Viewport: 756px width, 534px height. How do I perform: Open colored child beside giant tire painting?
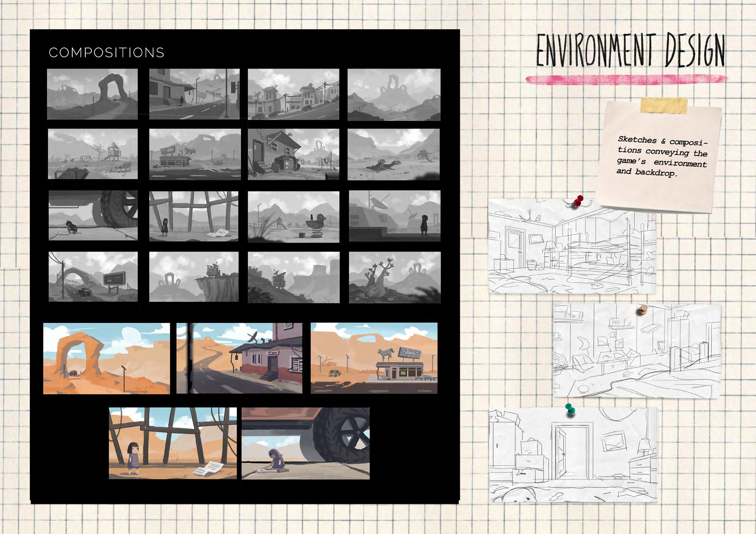click(305, 443)
